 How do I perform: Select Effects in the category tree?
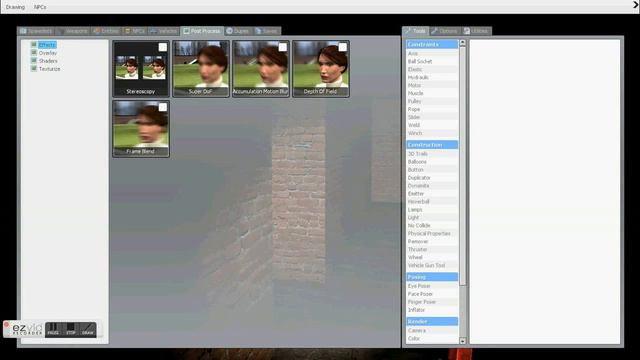pos(47,45)
